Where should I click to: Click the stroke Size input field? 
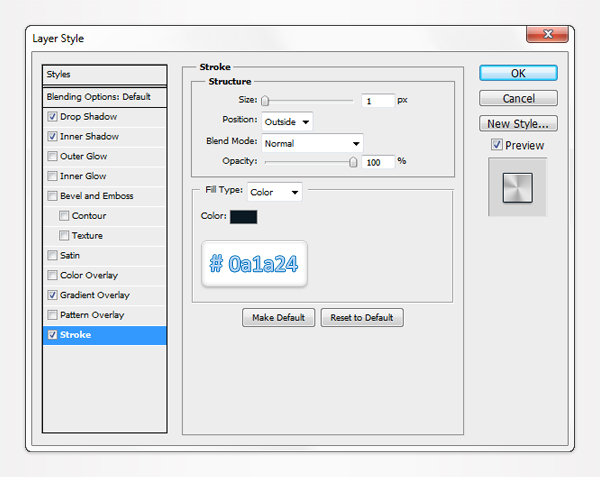(x=378, y=101)
